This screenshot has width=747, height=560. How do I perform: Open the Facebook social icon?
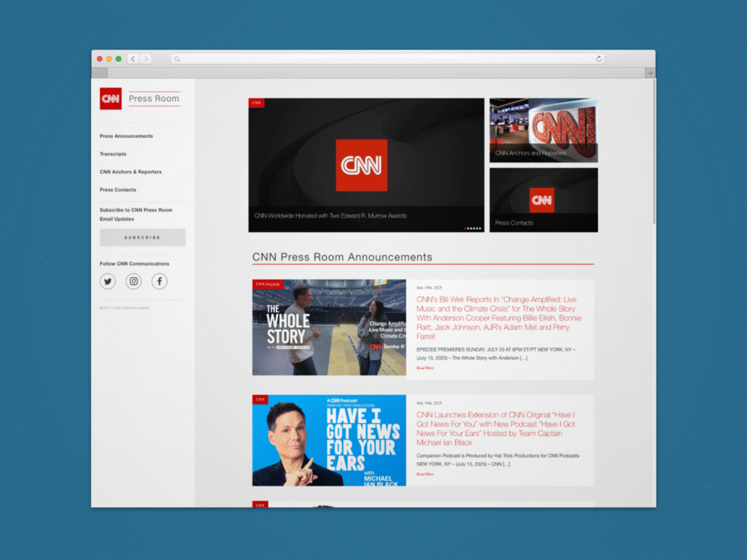tap(160, 281)
